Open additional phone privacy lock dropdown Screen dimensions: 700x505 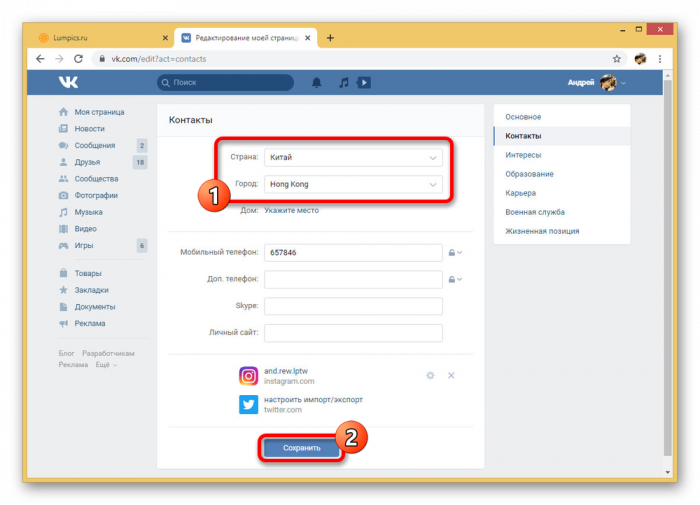coord(455,280)
